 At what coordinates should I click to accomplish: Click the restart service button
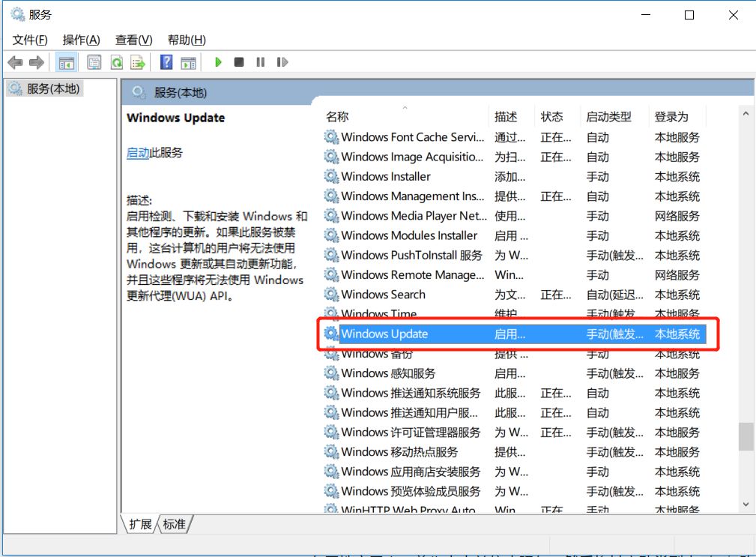[x=282, y=62]
